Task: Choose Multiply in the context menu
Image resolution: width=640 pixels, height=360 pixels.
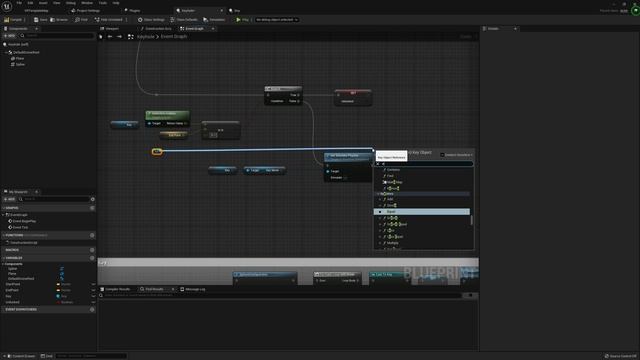Action: [x=392, y=243]
